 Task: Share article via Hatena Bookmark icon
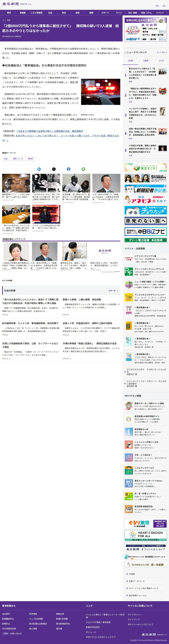coord(39,169)
